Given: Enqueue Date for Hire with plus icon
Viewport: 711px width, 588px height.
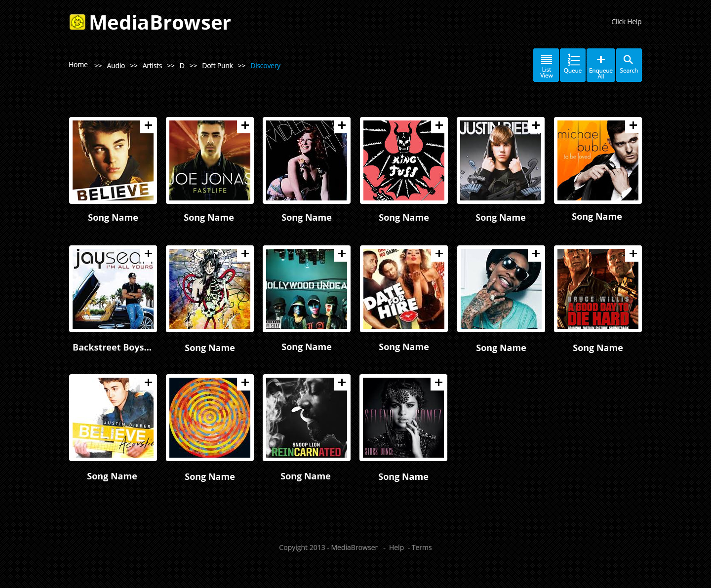Looking at the screenshot, I should [x=439, y=254].
